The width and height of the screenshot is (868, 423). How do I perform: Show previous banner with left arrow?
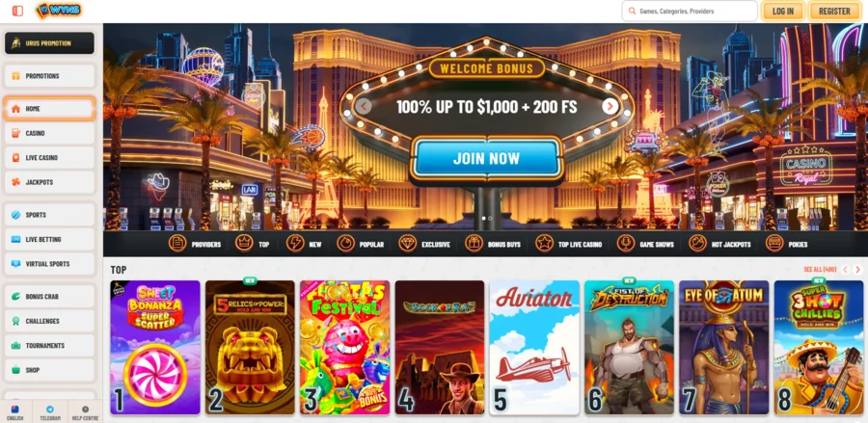[x=364, y=106]
